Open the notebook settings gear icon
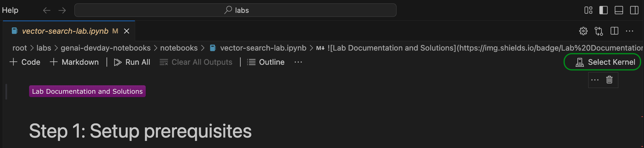This screenshot has width=644, height=148. coord(583,31)
